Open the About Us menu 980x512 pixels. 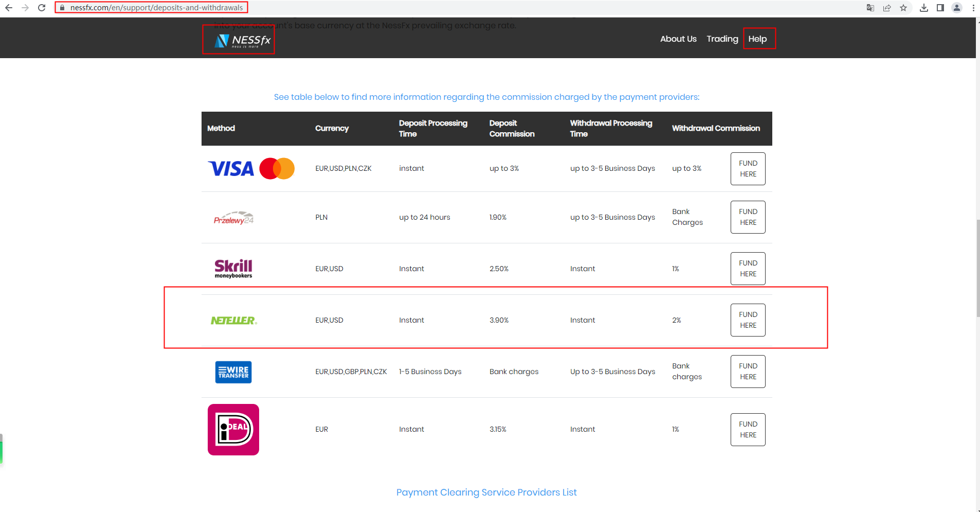coord(678,39)
